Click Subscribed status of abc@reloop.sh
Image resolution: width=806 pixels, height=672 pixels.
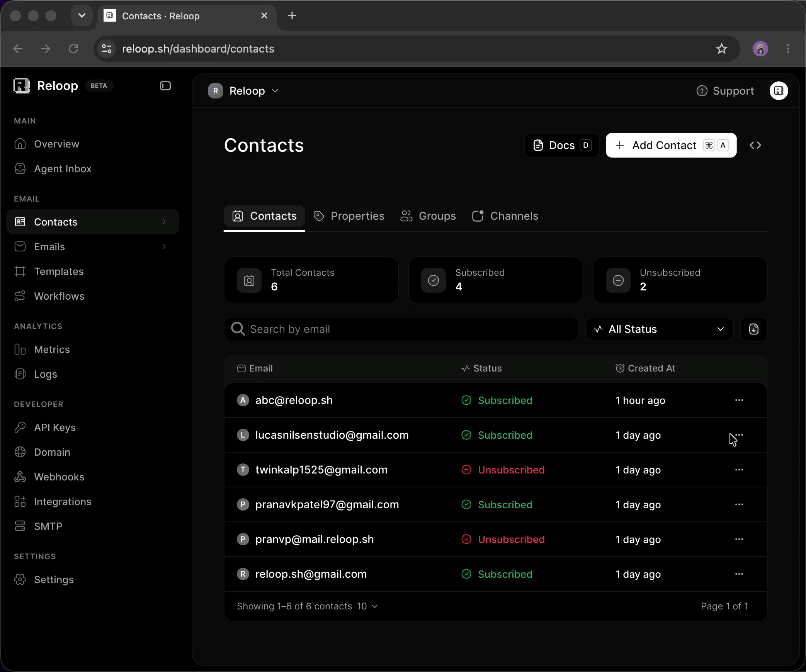click(497, 400)
